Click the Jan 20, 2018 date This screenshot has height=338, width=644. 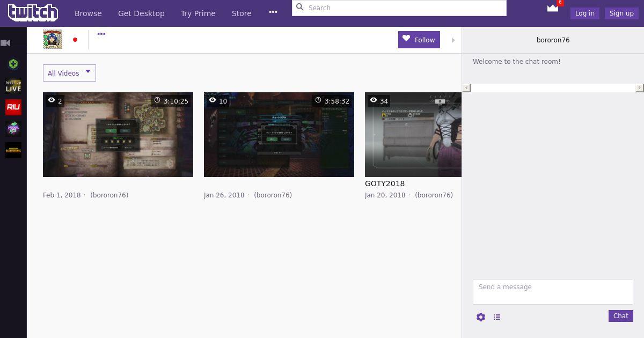[x=385, y=195]
